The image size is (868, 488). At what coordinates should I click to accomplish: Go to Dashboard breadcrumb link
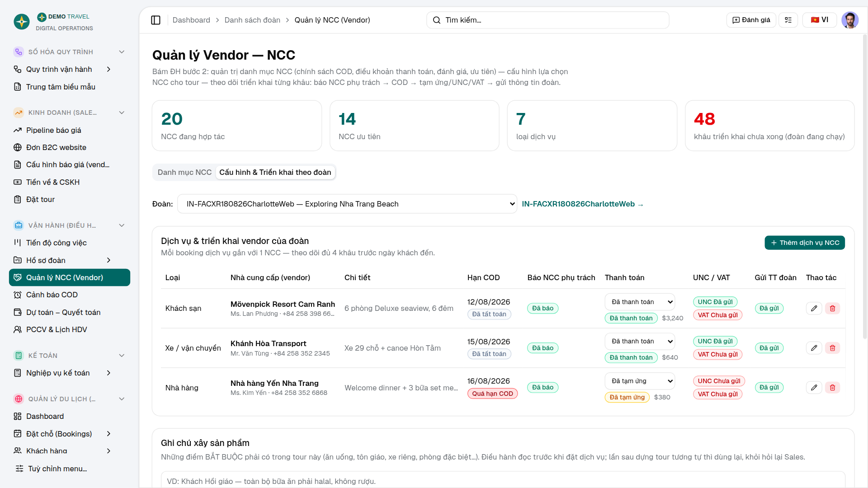(x=191, y=20)
